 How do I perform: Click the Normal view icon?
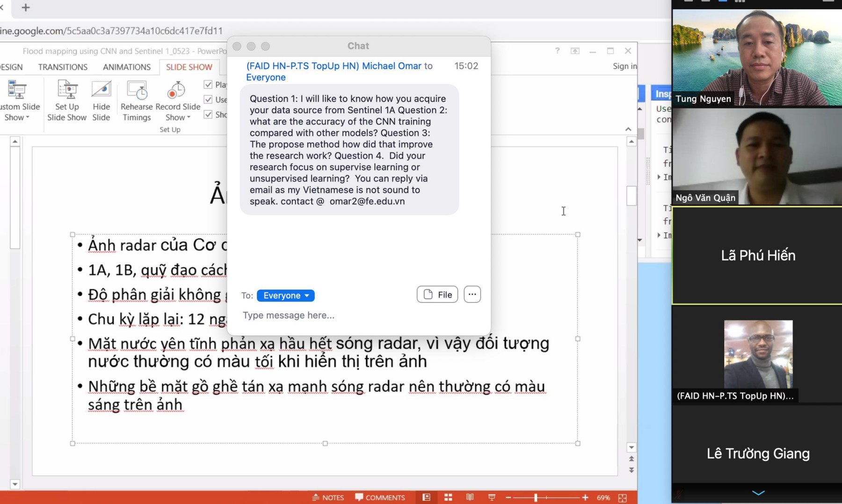(426, 497)
